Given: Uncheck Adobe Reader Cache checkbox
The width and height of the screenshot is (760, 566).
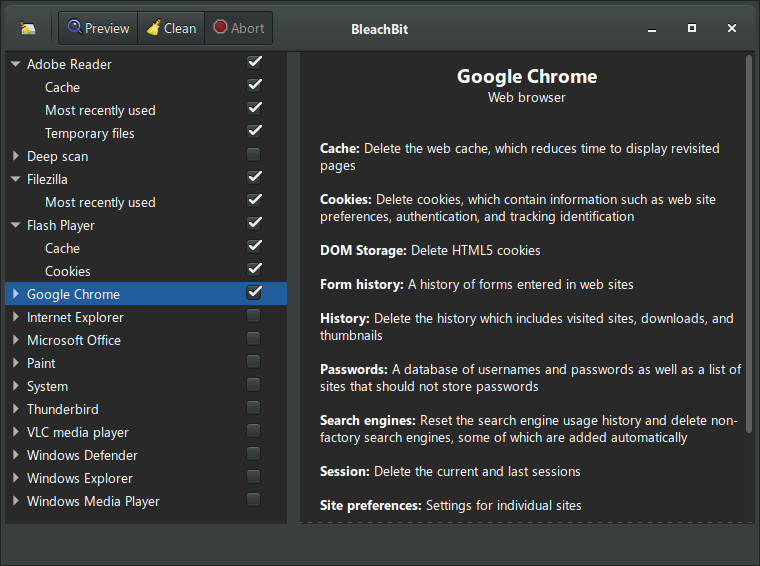Looking at the screenshot, I should (254, 85).
